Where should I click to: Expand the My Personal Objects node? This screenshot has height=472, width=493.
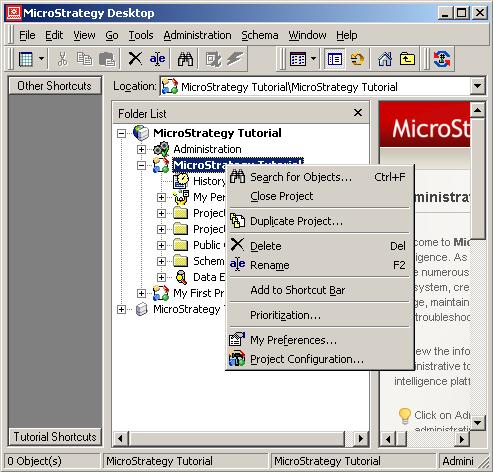tap(161, 197)
